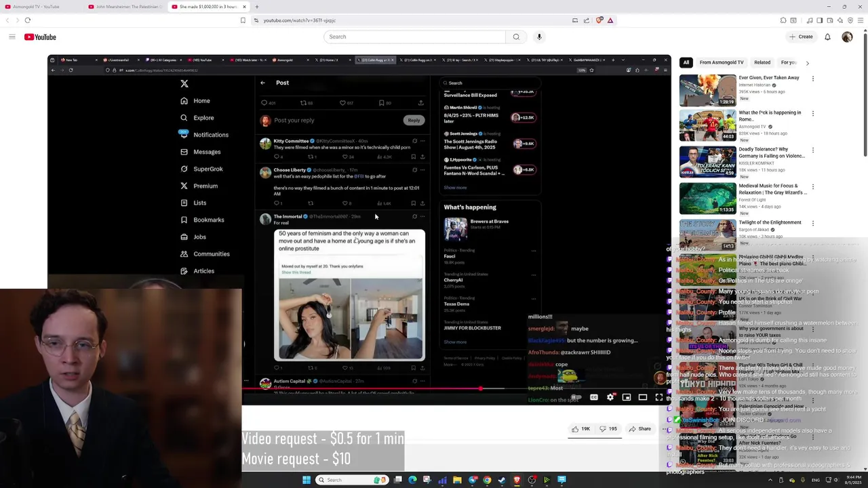Click the back arrow beside Post

pyautogui.click(x=262, y=83)
